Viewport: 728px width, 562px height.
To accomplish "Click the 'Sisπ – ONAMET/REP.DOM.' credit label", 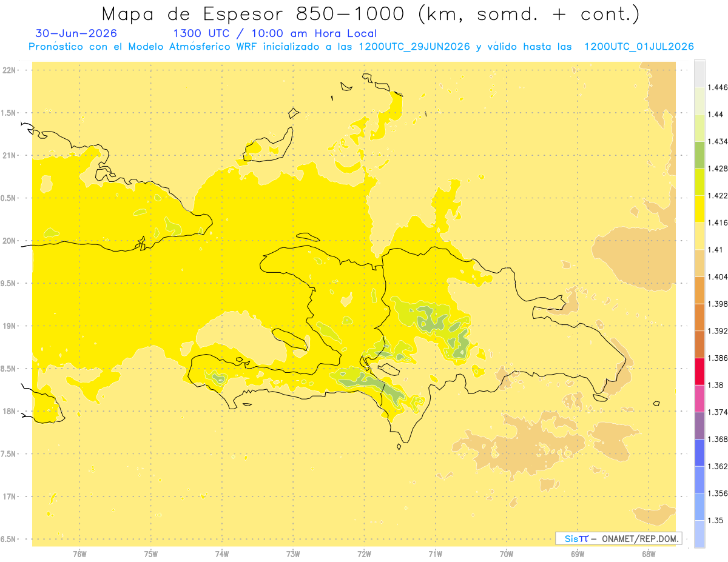I will (618, 538).
